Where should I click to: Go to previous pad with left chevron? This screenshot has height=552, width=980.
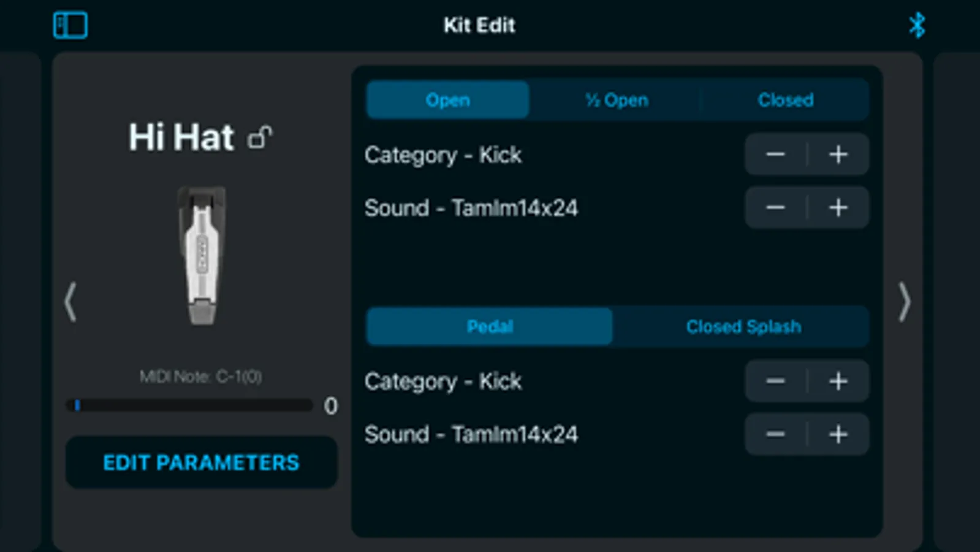point(71,302)
